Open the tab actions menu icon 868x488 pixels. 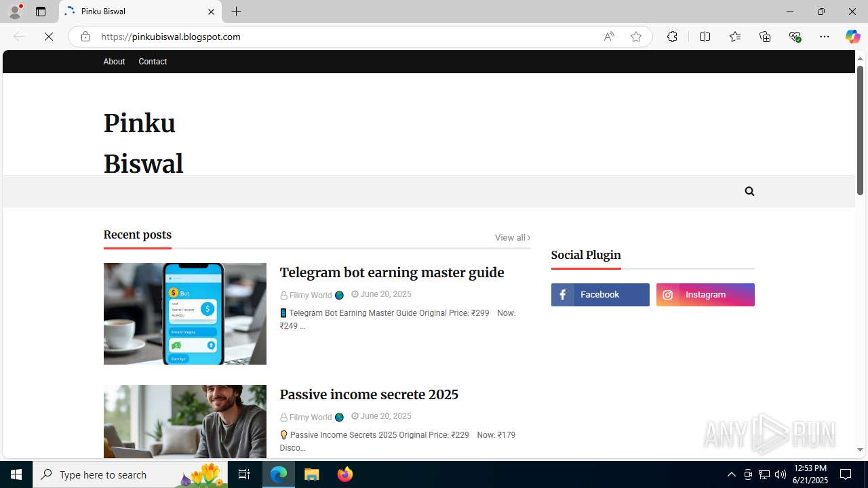coord(41,12)
